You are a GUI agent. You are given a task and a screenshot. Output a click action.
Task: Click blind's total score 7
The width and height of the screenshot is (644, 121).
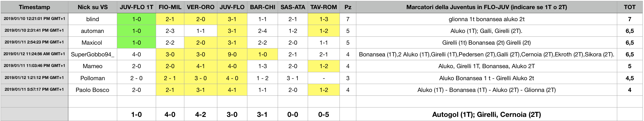(x=630, y=19)
